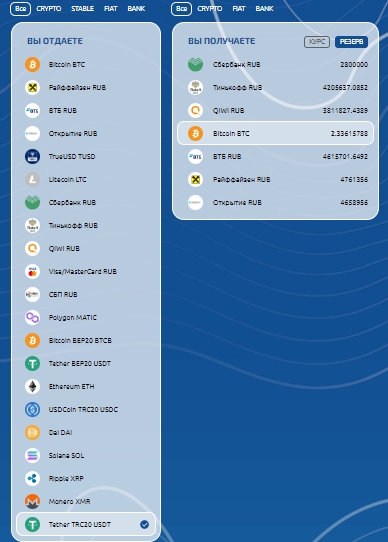Select Visa/MasterCard RUB label in the give list
388x542 pixels.
coord(83,271)
